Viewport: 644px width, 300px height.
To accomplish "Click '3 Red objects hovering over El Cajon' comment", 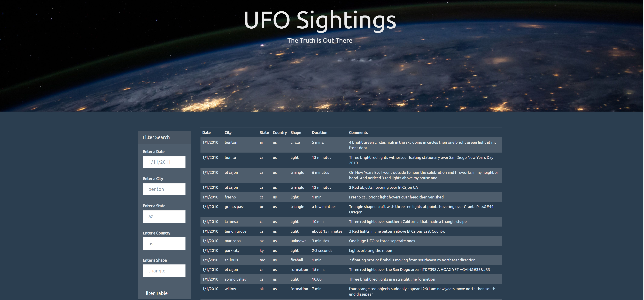I will [x=384, y=187].
